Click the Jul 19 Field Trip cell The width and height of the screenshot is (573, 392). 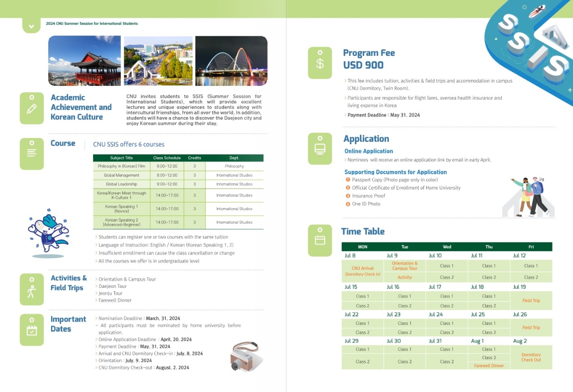(531, 300)
